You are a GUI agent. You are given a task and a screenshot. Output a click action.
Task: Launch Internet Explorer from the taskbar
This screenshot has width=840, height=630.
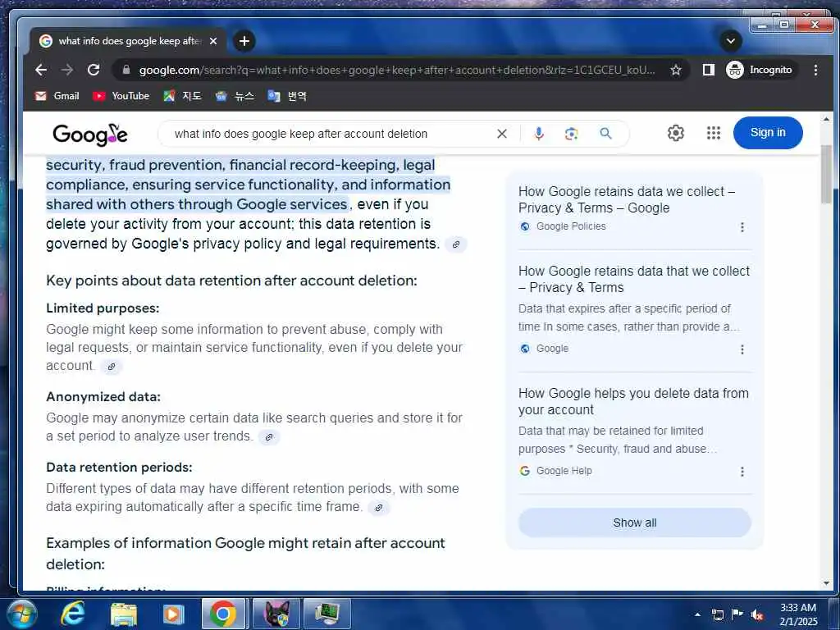72,614
